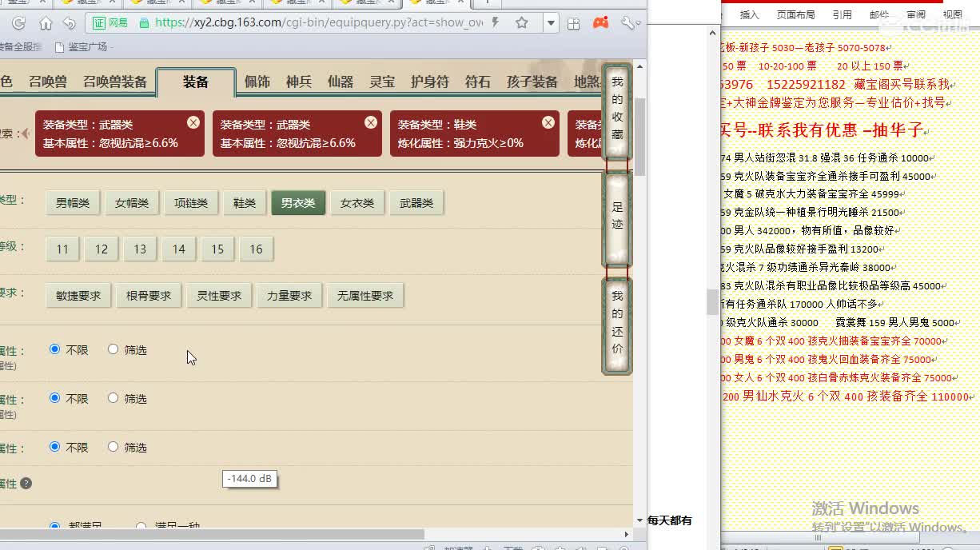The width and height of the screenshot is (980, 550).
Task: Click the address bar URL field
Action: click(320, 22)
